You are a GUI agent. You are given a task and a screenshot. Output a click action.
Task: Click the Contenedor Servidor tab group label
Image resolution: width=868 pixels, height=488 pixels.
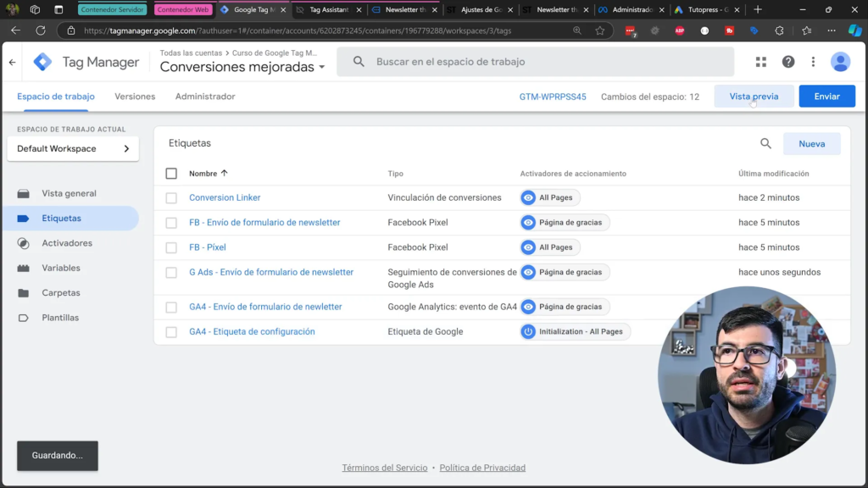pyautogui.click(x=113, y=9)
